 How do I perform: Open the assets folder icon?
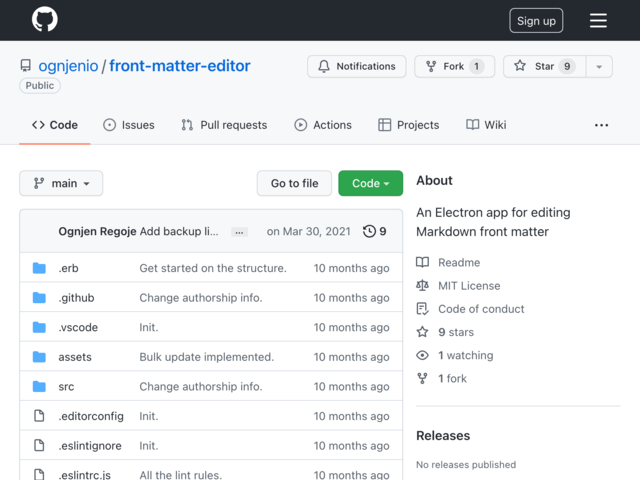39,357
